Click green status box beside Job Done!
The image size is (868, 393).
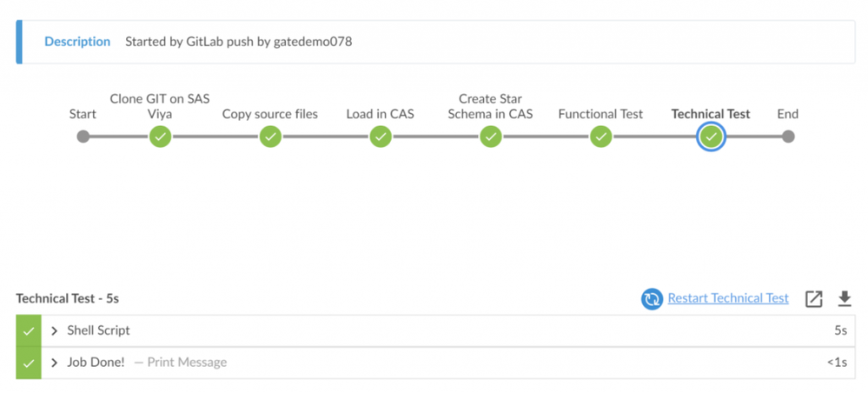click(29, 363)
